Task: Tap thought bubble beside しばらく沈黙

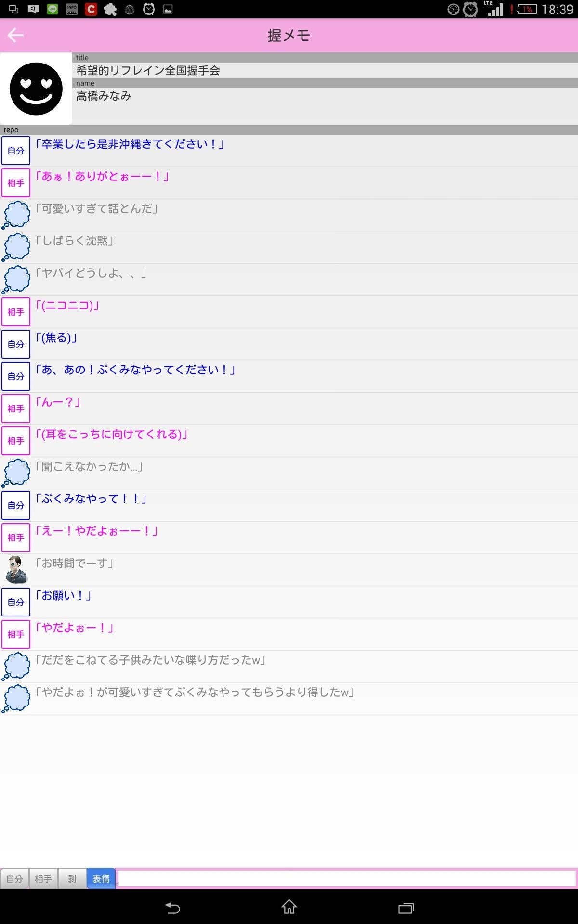Action: click(x=16, y=247)
